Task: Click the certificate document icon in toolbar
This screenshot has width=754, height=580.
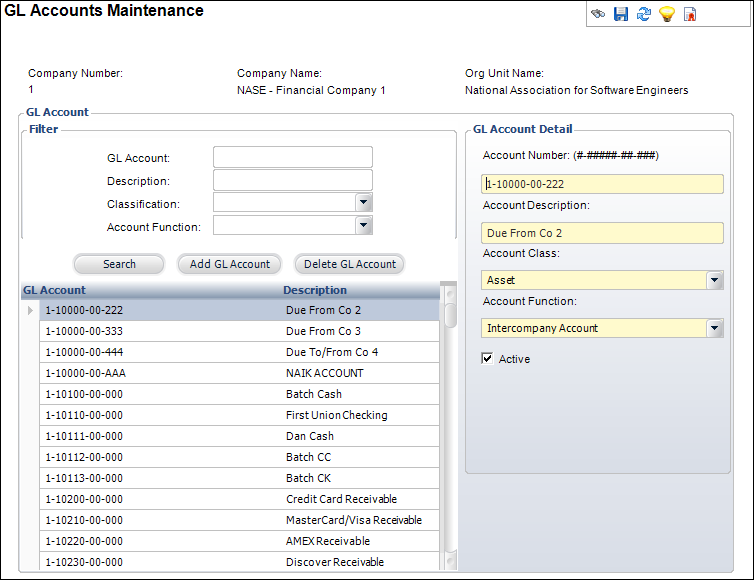Action: point(690,14)
